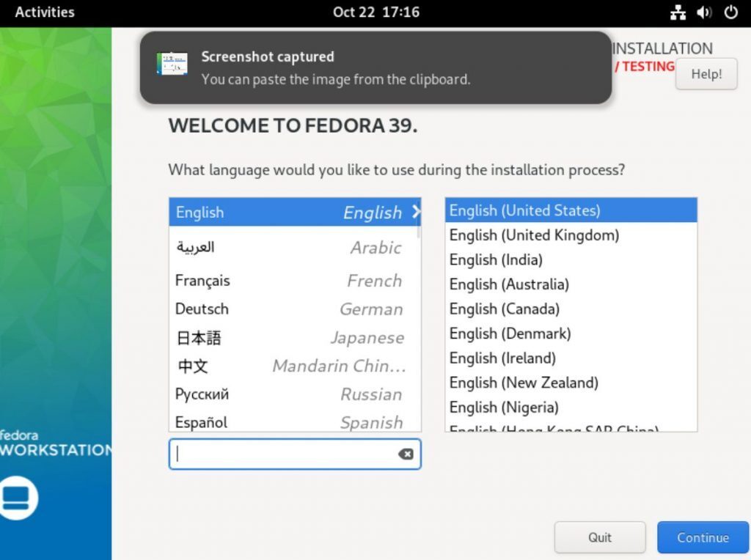The height and width of the screenshot is (560, 751).
Task: Select Français in the language list
Action: pyautogui.click(x=293, y=280)
